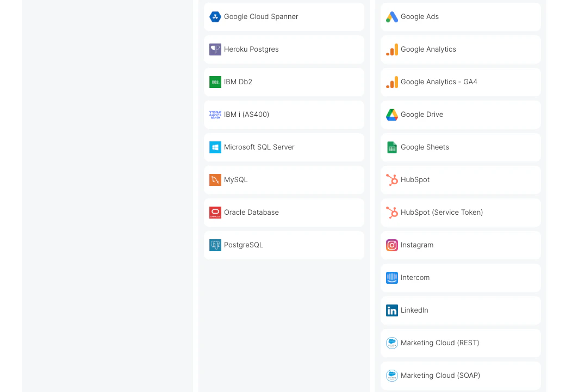Choose the Google Drive label

[422, 115]
